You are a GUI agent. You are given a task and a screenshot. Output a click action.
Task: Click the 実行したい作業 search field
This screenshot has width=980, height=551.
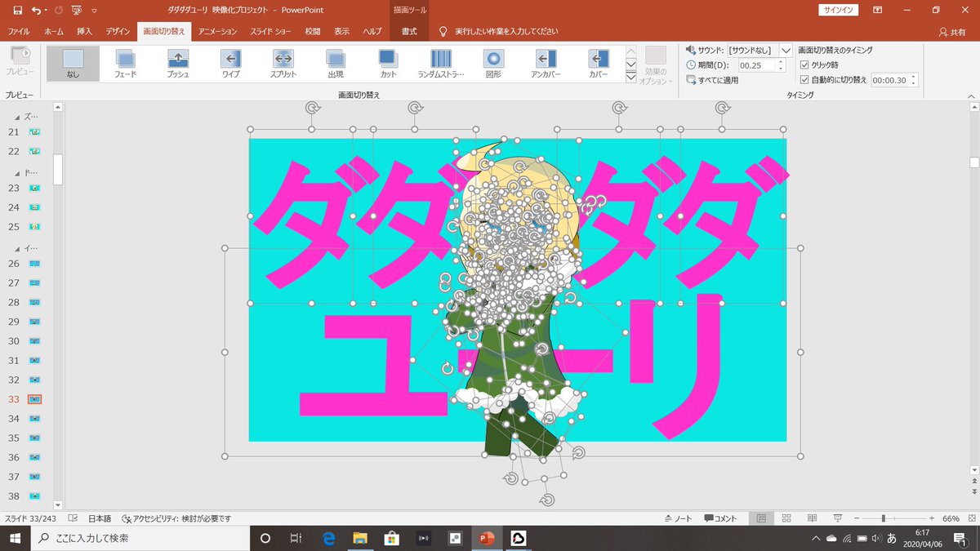coord(506,31)
